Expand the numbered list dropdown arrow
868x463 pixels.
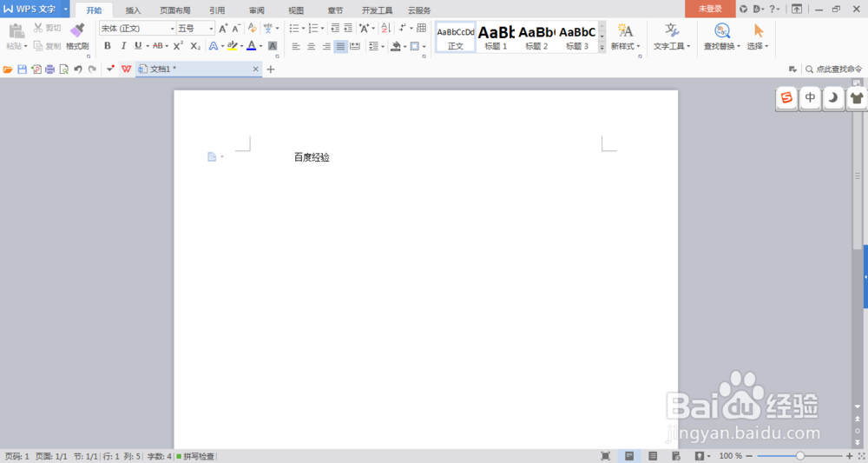click(323, 29)
